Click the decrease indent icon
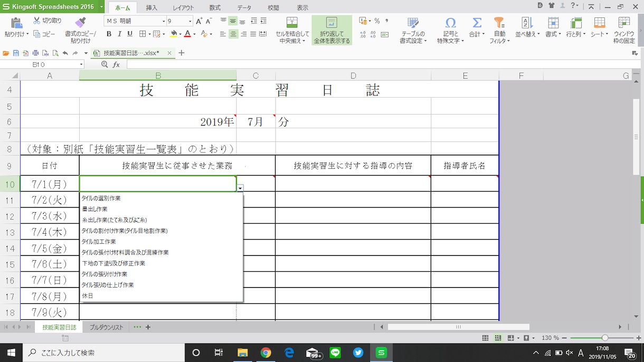This screenshot has width=644, height=362. pyautogui.click(x=254, y=21)
